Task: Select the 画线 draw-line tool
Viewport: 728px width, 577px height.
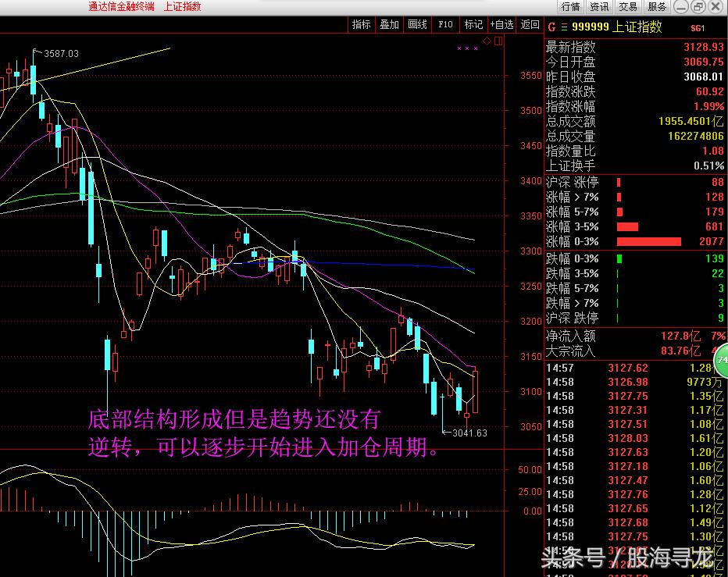Action: tap(417, 25)
